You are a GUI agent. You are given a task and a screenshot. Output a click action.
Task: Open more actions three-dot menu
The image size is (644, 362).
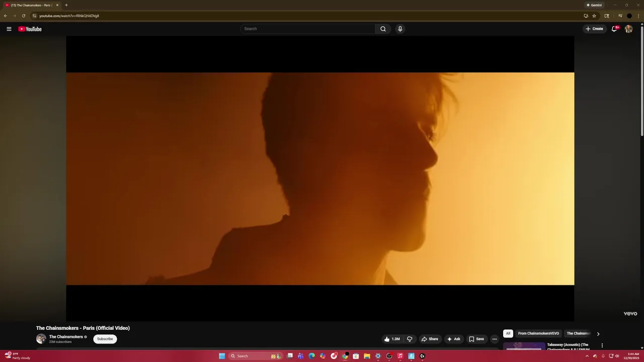(x=494, y=339)
